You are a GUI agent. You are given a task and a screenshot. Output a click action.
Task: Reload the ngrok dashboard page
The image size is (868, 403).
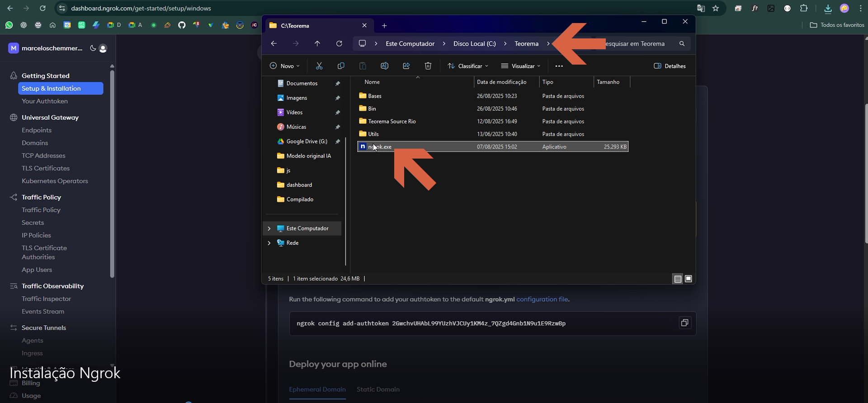click(42, 8)
